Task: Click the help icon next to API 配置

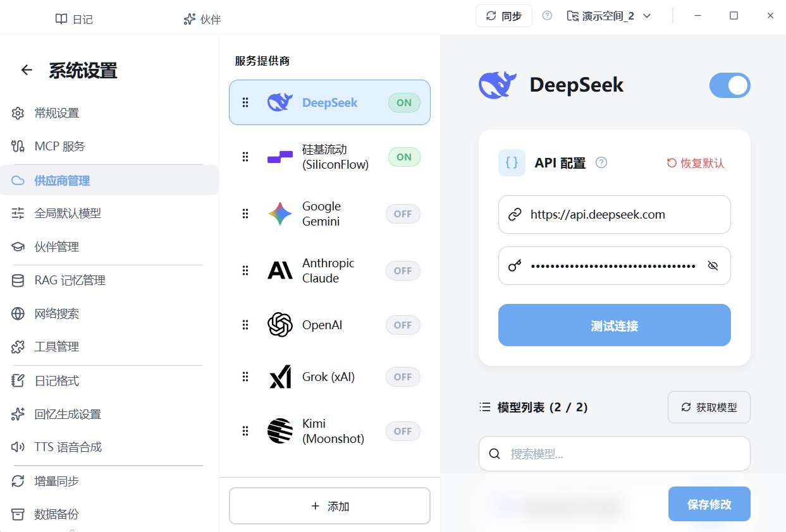Action: pos(601,163)
